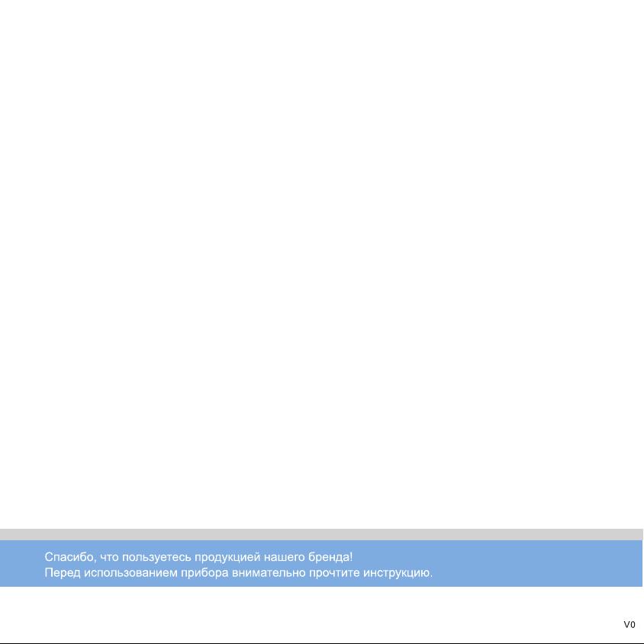This screenshot has width=644, height=644.
Task: Click the "V0" version label
Action: 630,625
